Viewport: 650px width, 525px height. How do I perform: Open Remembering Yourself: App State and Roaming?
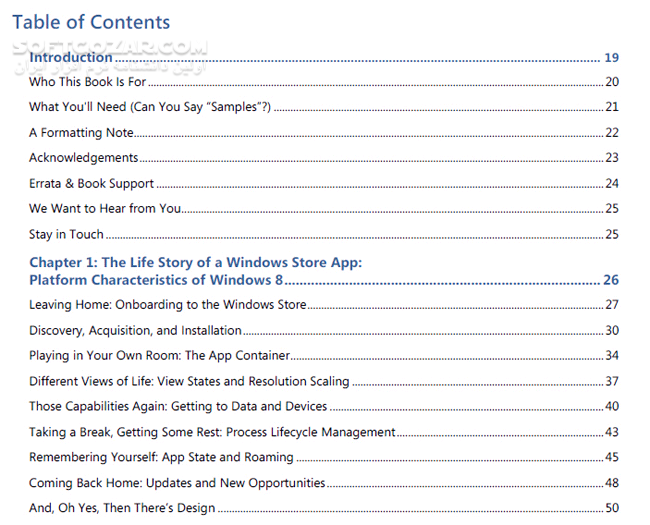coord(161,457)
